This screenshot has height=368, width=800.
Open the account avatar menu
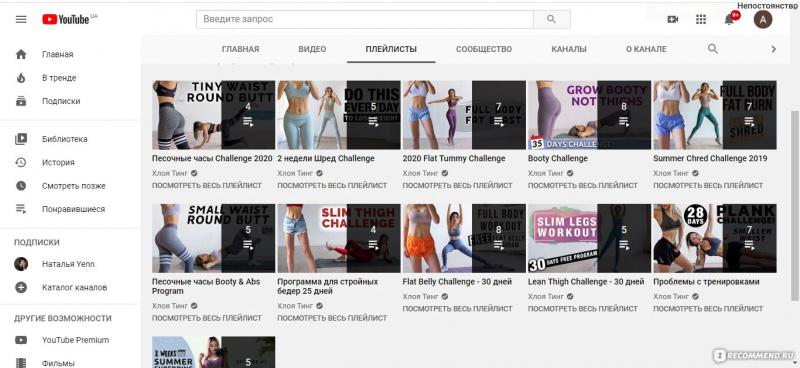(763, 19)
